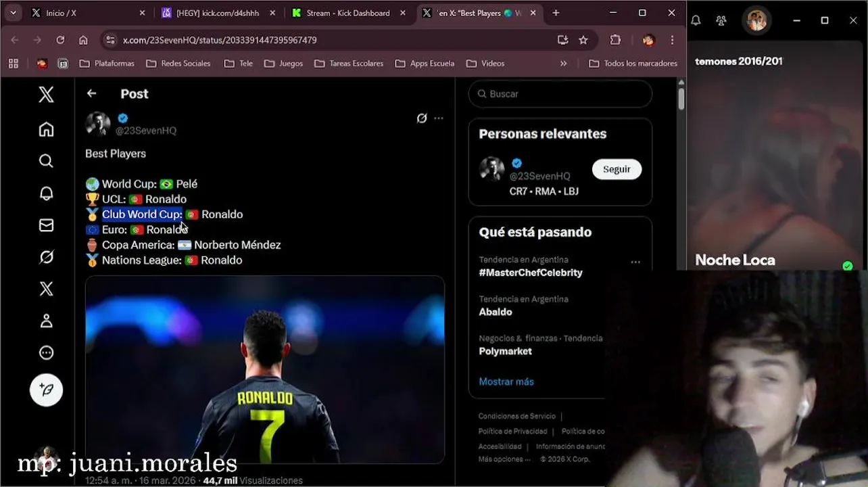Click Política de Privacidad link
This screenshot has width=868, height=487.
coord(513,432)
